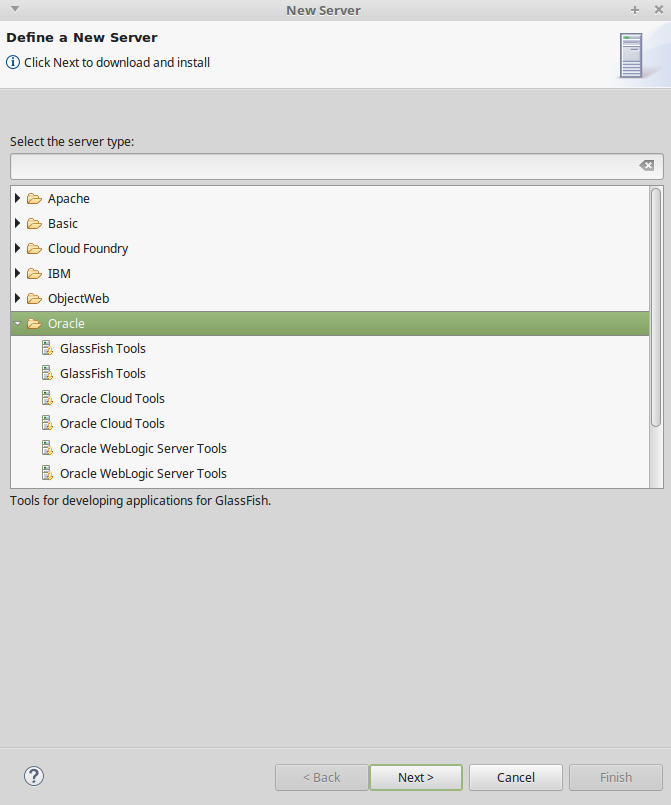Select the second Oracle WebLogic Server Tools entry
Screen dimensions: 671x805
tap(143, 474)
